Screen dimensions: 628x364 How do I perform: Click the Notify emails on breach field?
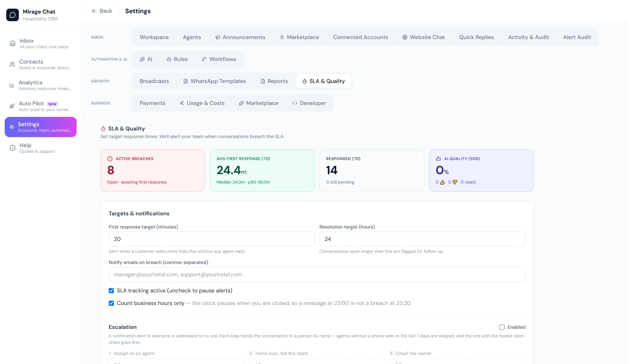[x=317, y=275]
